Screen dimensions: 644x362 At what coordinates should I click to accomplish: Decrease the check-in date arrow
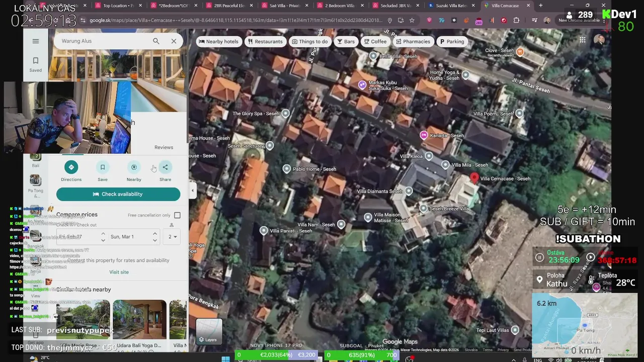coord(103,240)
